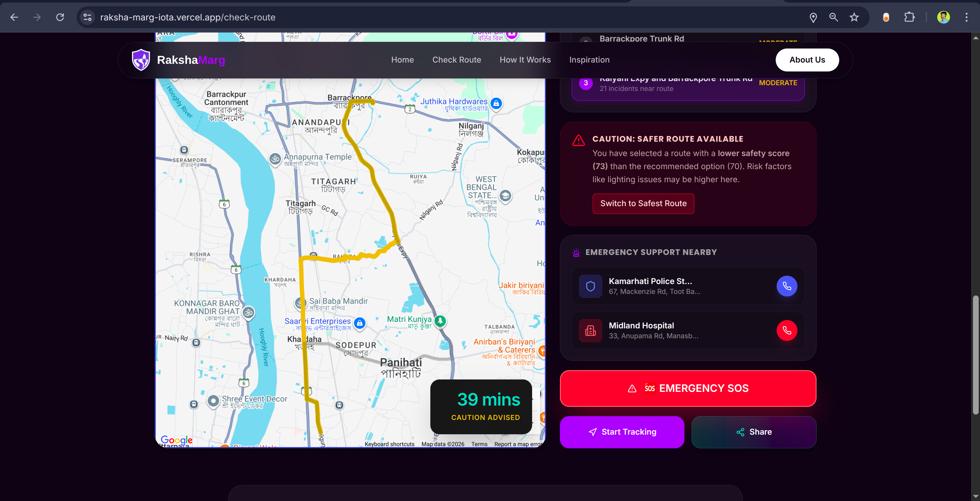Screen dimensions: 980x501
Task: Open How It Works nav item
Action: (524, 60)
